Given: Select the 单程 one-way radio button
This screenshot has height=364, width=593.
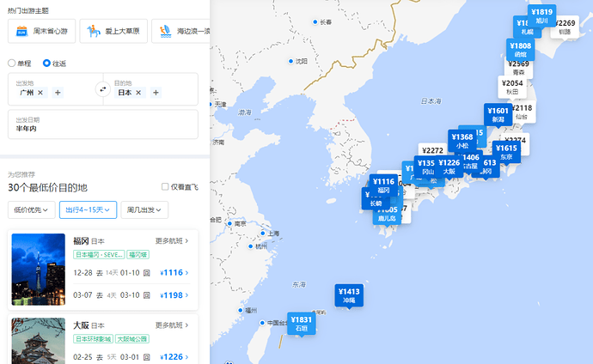Looking at the screenshot, I should click(x=12, y=63).
